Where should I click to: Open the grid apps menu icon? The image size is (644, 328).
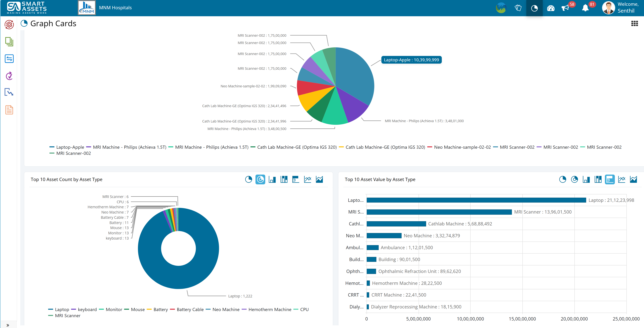[634, 24]
